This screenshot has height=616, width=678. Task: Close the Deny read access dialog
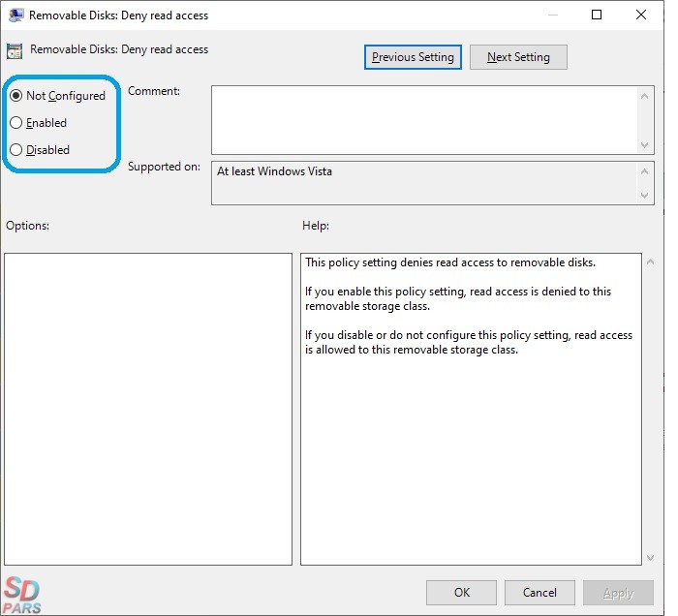click(x=641, y=15)
